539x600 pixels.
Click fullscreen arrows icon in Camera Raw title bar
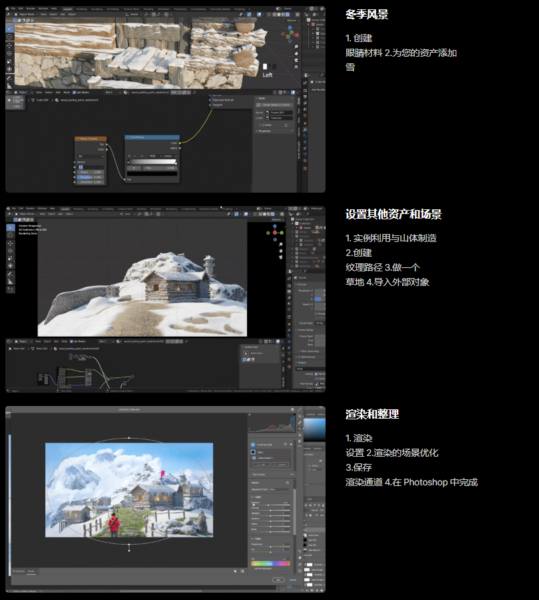tap(300, 409)
